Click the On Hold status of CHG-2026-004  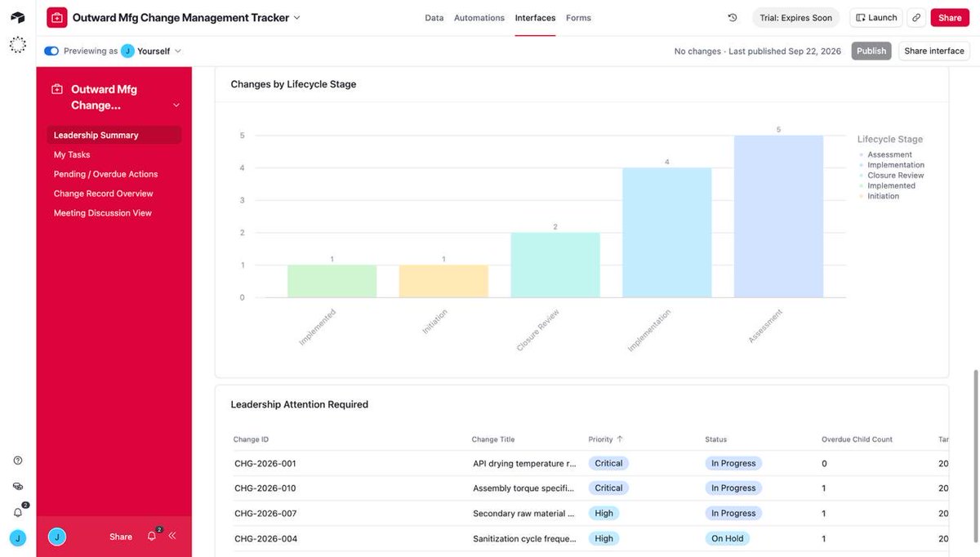click(x=728, y=538)
